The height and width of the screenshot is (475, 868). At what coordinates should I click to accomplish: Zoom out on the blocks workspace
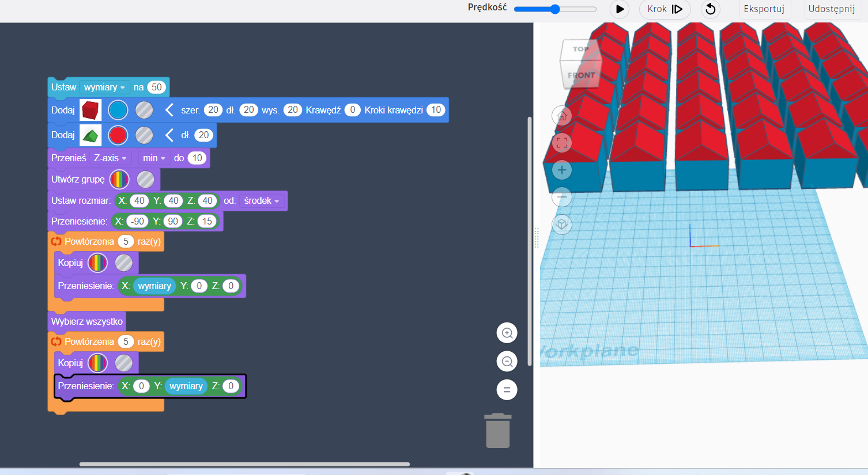(507, 362)
